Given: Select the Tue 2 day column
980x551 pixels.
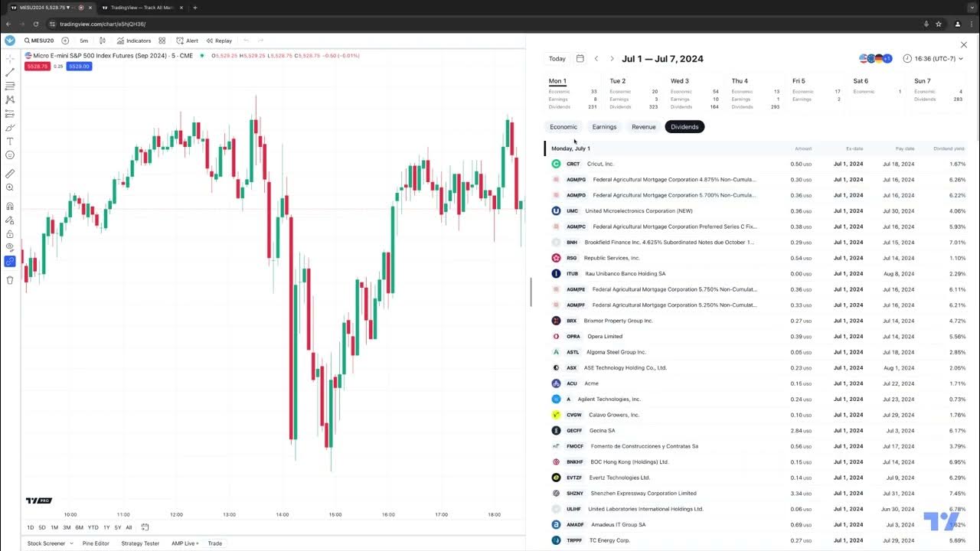Looking at the screenshot, I should point(633,94).
